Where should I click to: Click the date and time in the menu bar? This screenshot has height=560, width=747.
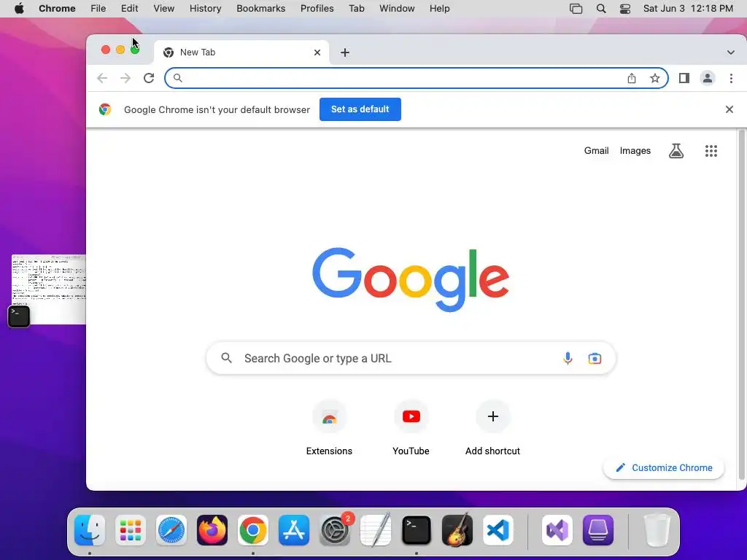click(x=688, y=9)
